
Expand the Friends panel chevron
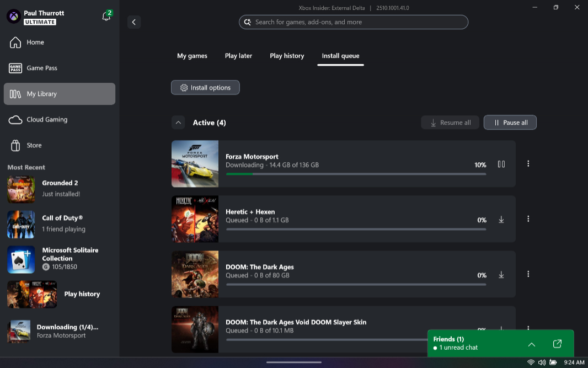click(531, 344)
